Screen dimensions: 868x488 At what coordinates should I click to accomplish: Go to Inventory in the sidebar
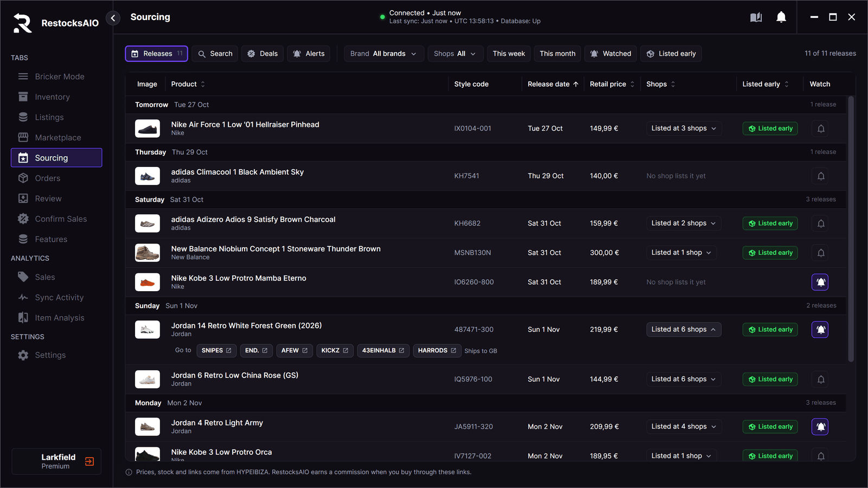pyautogui.click(x=56, y=97)
